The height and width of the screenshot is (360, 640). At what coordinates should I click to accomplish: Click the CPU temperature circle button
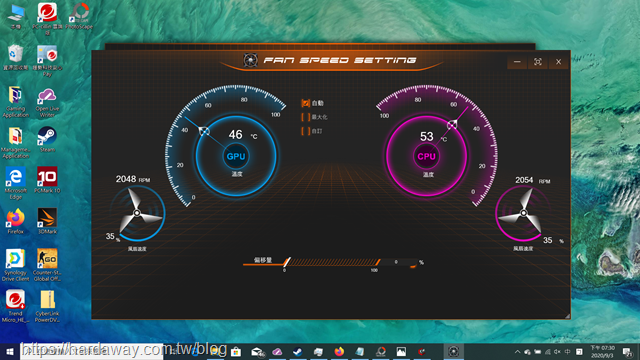tap(427, 156)
